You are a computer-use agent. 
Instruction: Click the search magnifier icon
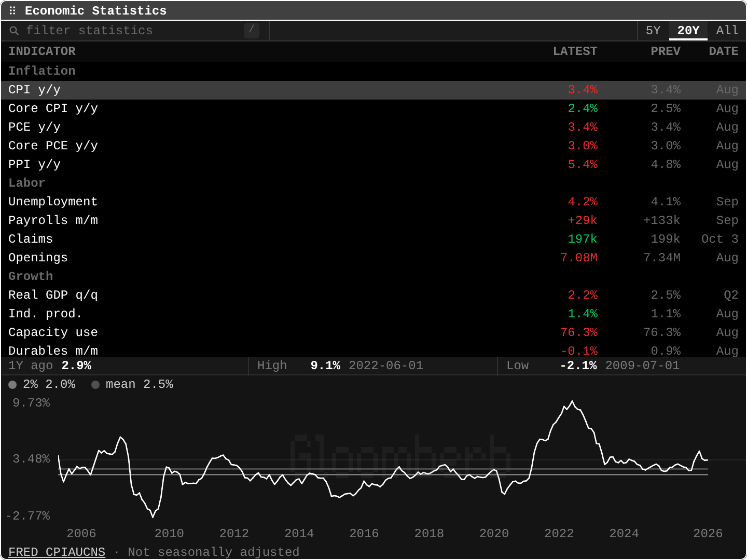[x=15, y=31]
